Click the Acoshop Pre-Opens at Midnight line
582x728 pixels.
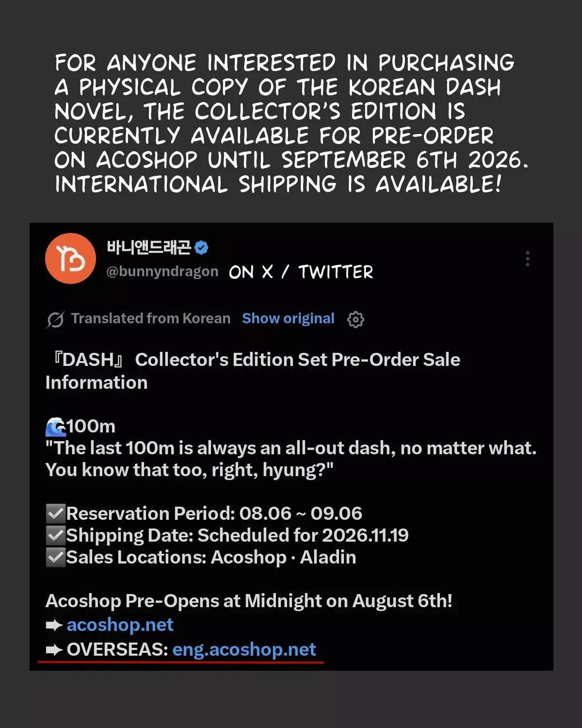pos(249,601)
